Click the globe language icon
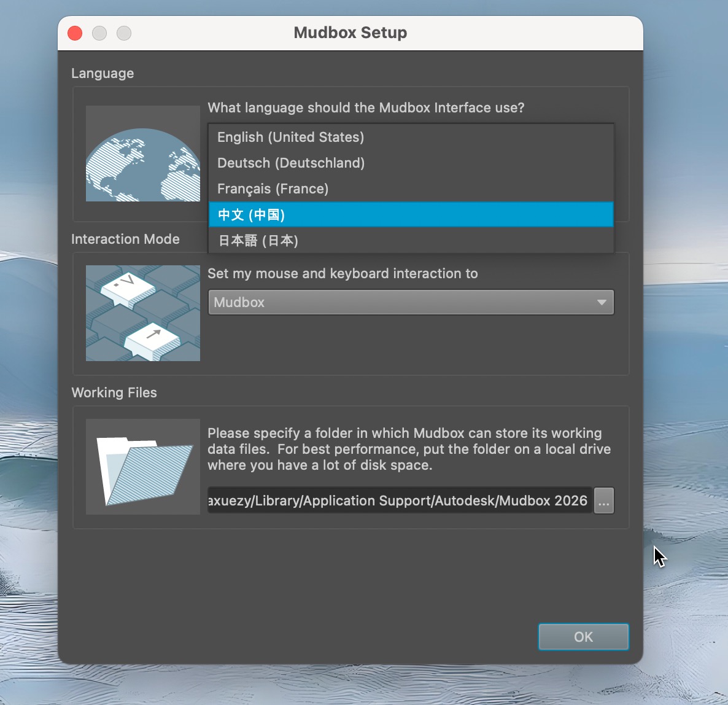Viewport: 728px width, 705px height. [x=142, y=154]
